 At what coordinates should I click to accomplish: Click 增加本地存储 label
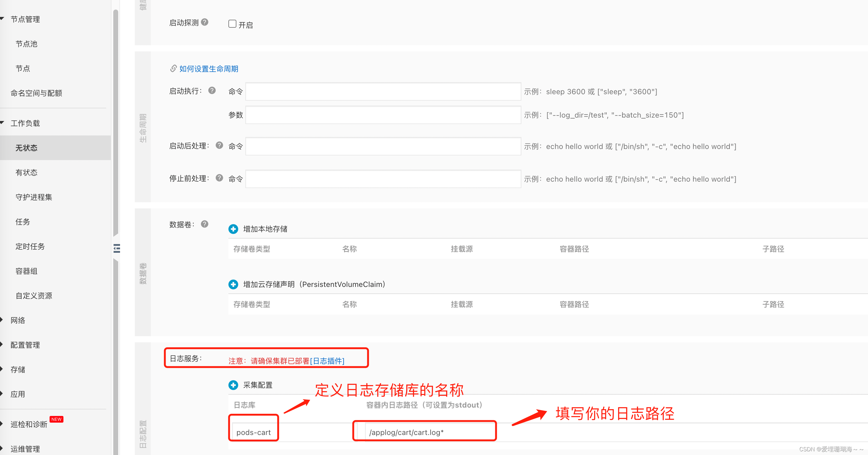[x=265, y=229]
